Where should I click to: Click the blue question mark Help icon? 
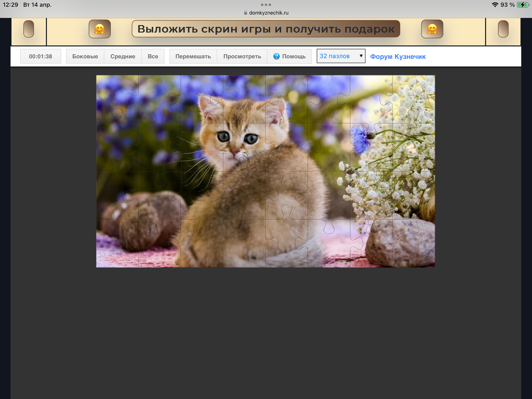click(276, 56)
